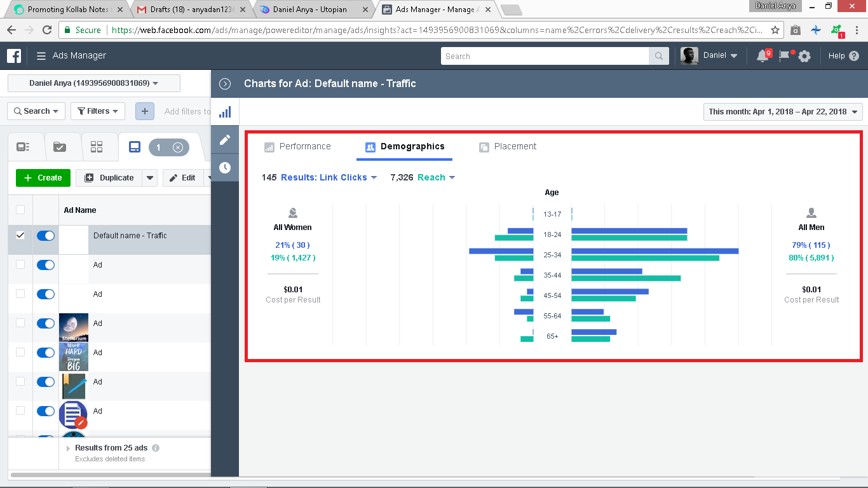This screenshot has width=868, height=488.
Task: Collapse the charts side panel with the arrow
Action: click(x=224, y=84)
